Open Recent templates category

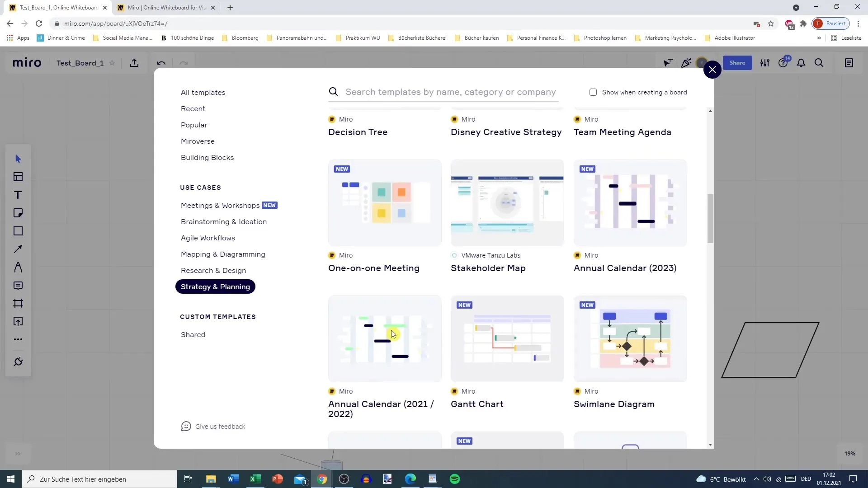click(193, 108)
